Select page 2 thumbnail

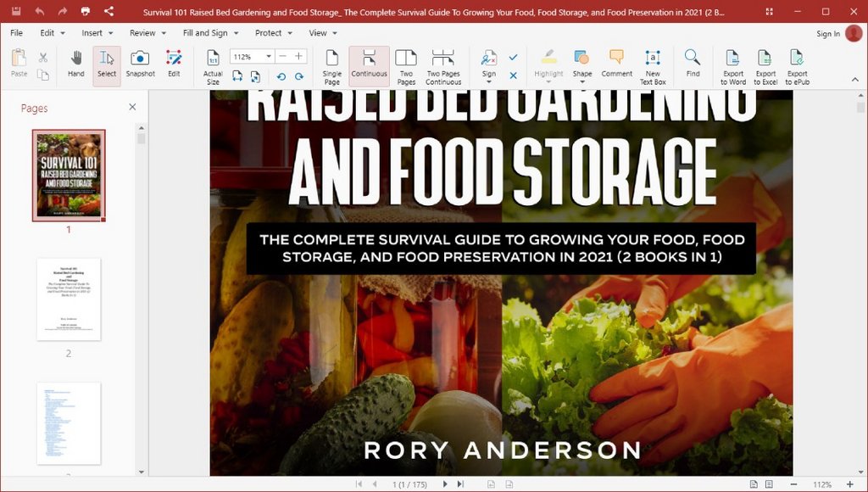(x=69, y=299)
